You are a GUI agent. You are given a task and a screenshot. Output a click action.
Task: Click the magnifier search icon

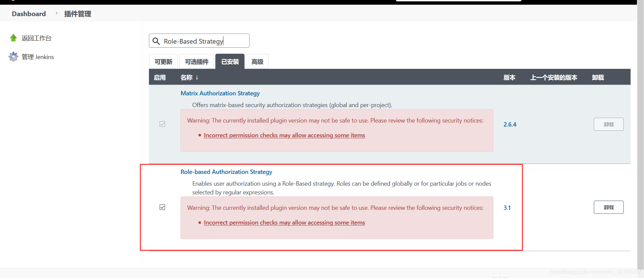point(156,41)
